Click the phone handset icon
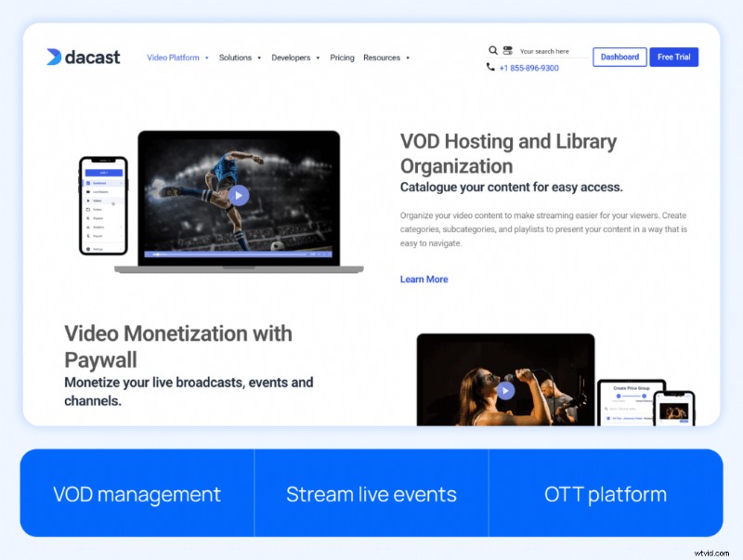Image resolution: width=743 pixels, height=560 pixels. (489, 67)
